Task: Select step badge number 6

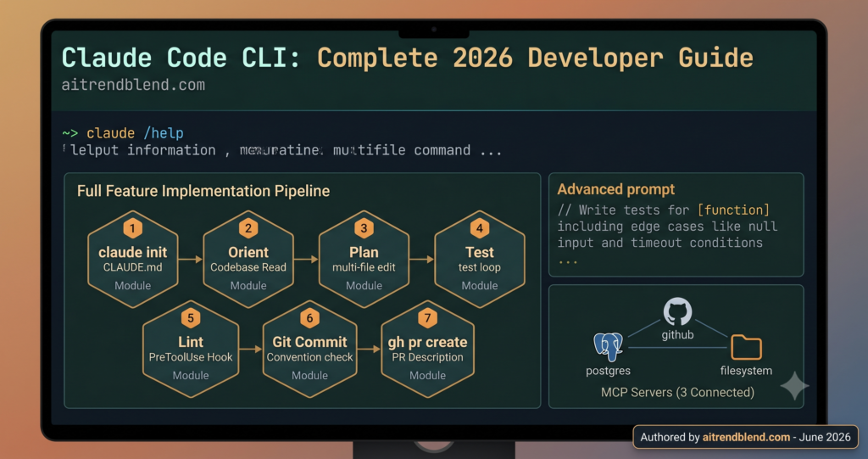Action: coord(309,317)
